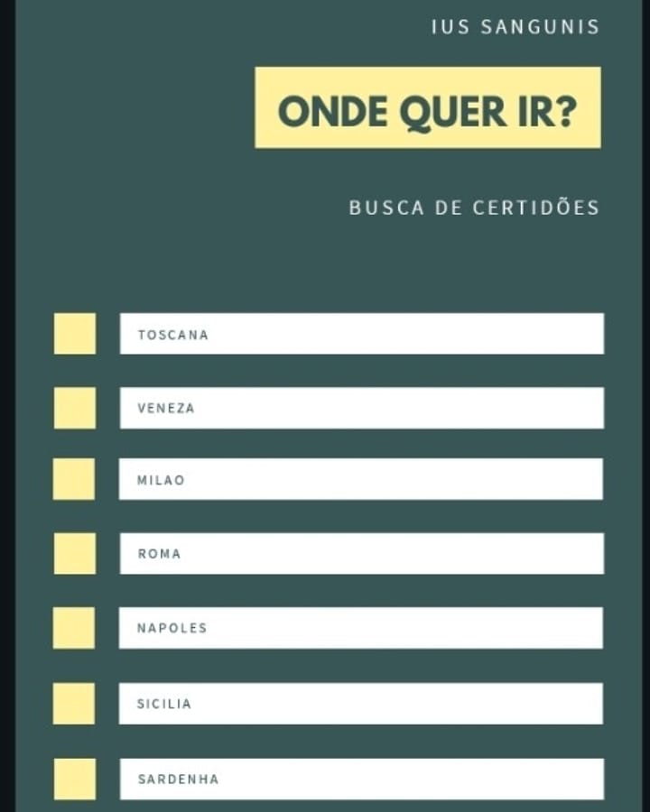The image size is (650, 812).
Task: Click the white Toscana option bar
Action: [x=361, y=334]
